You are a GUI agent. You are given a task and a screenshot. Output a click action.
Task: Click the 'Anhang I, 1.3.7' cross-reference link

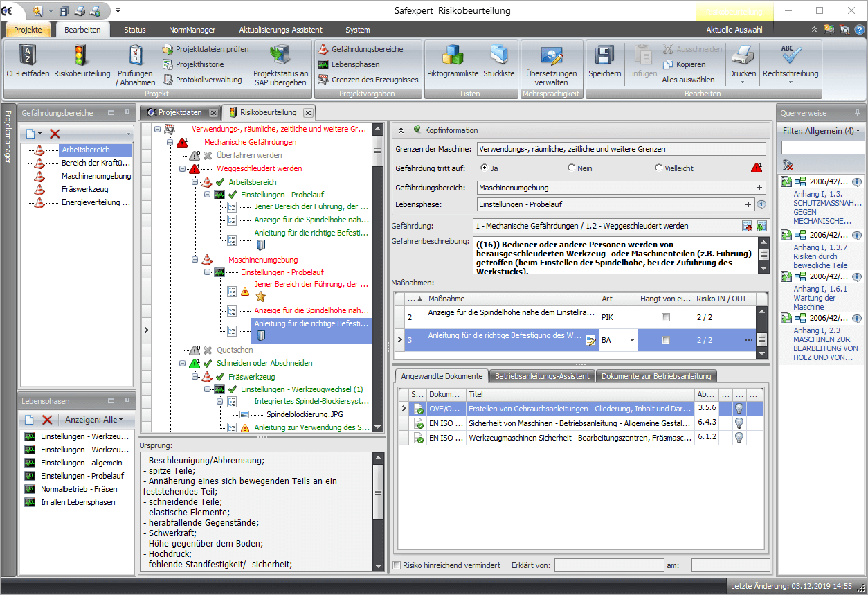click(x=820, y=247)
